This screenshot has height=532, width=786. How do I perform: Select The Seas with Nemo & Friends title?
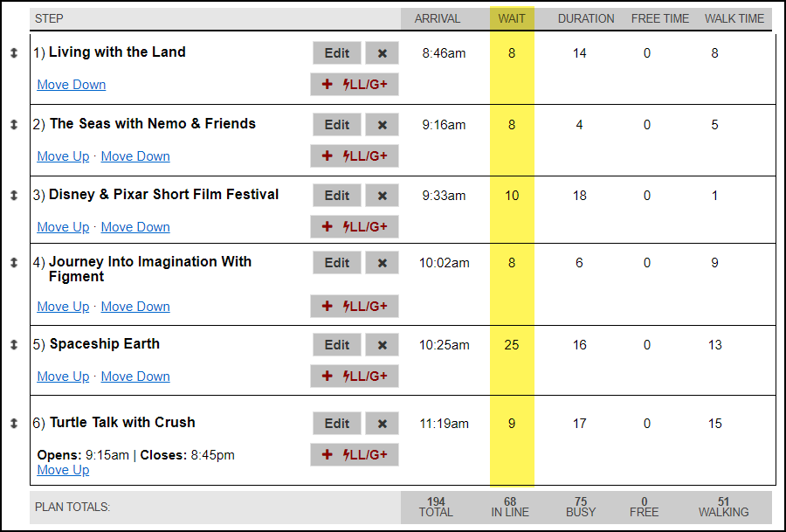[x=153, y=124]
